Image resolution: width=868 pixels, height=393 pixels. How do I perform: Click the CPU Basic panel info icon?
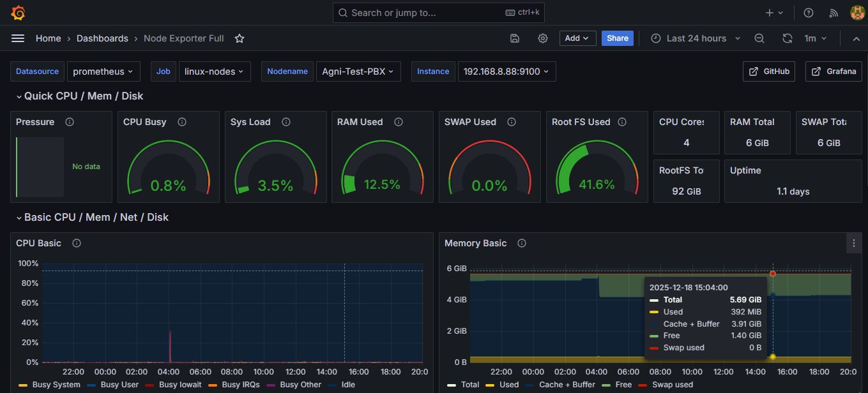coord(77,243)
